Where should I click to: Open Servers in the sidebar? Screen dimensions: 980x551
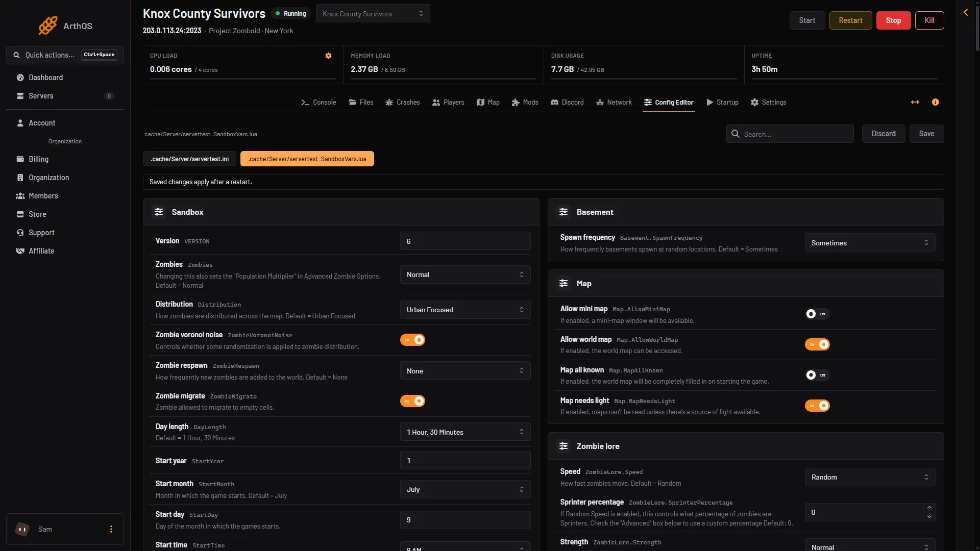[65, 96]
